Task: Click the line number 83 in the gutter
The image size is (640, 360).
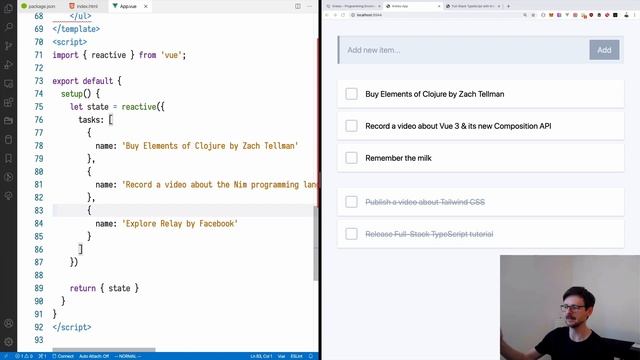Action: click(x=39, y=210)
